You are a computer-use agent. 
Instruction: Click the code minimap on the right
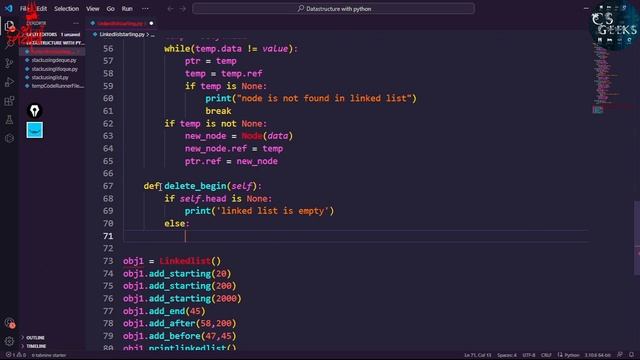click(x=608, y=78)
